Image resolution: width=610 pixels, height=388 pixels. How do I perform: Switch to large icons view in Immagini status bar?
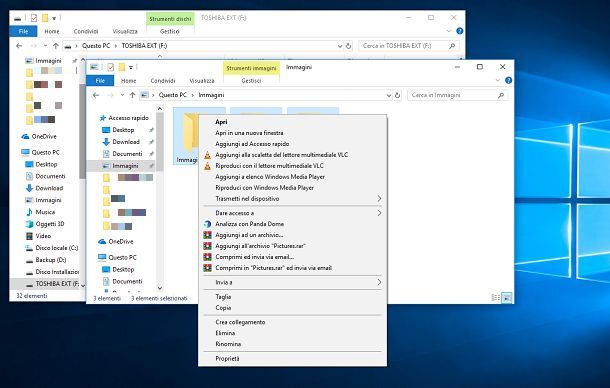point(507,298)
